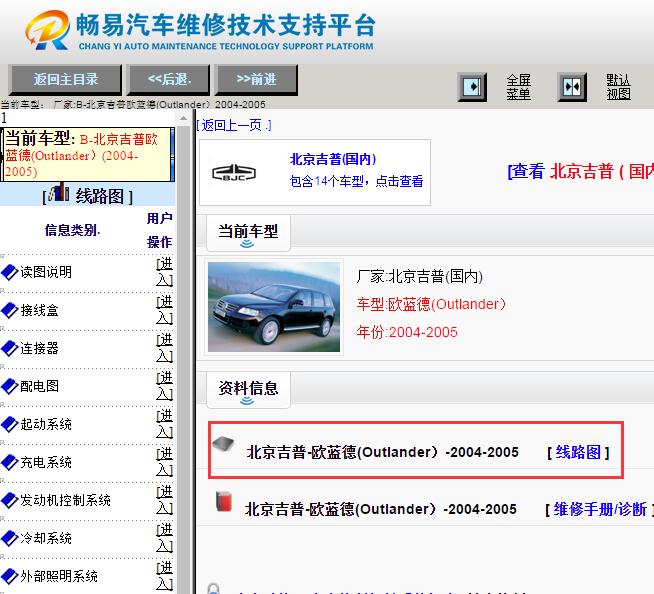Open the 维修手册/诊断 link
Screen dimensions: 654x594
(x=600, y=509)
